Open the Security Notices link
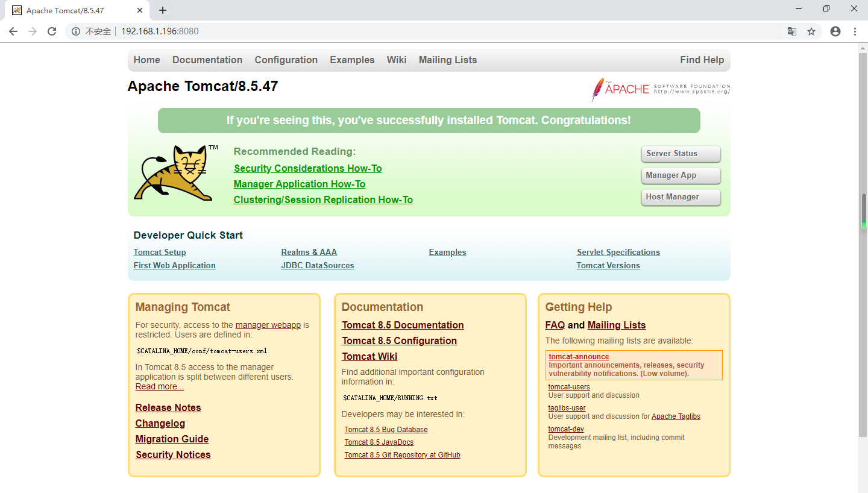The image size is (868, 493). click(x=173, y=454)
